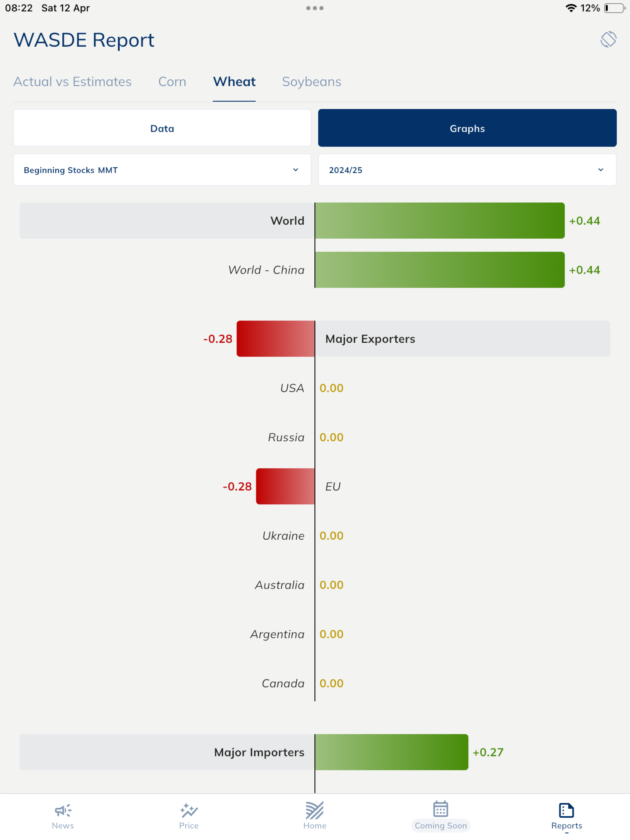Open the Reports document icon

[566, 810]
